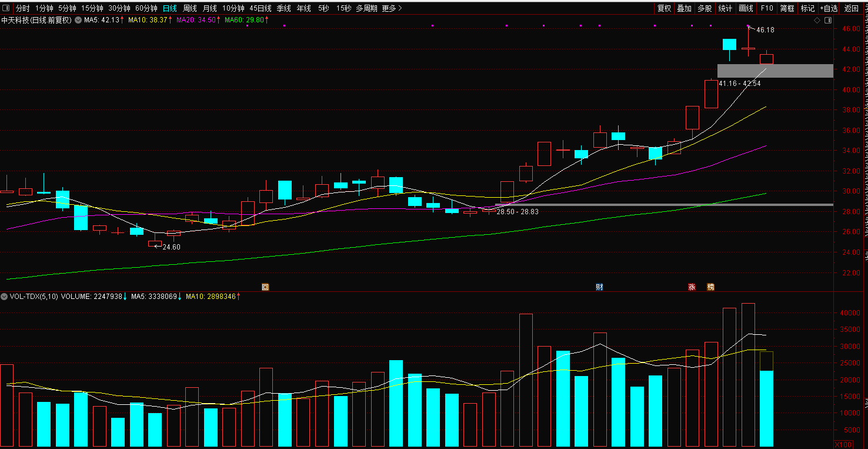Click the gray 41.16 - 42.54 gap band

[775, 71]
